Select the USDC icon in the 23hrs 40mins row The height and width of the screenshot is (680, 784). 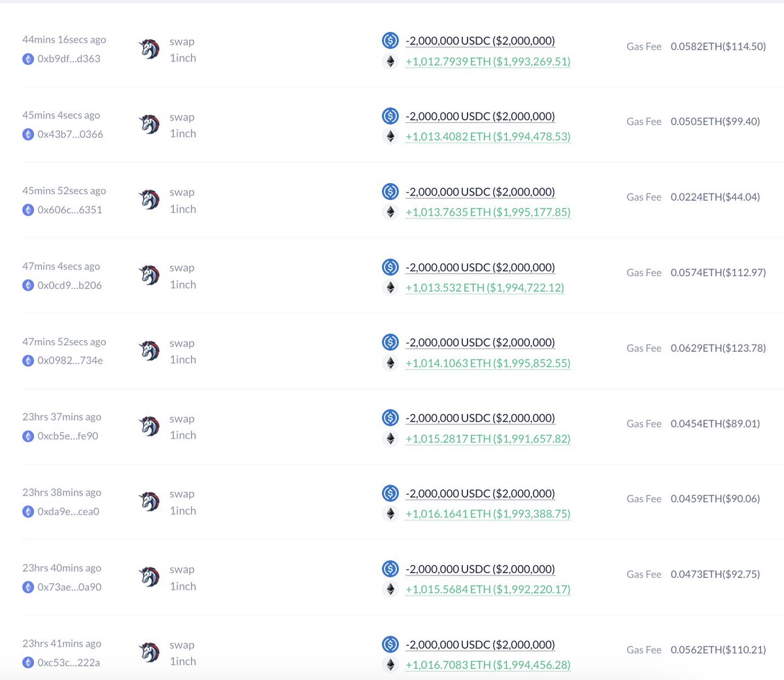pos(390,568)
